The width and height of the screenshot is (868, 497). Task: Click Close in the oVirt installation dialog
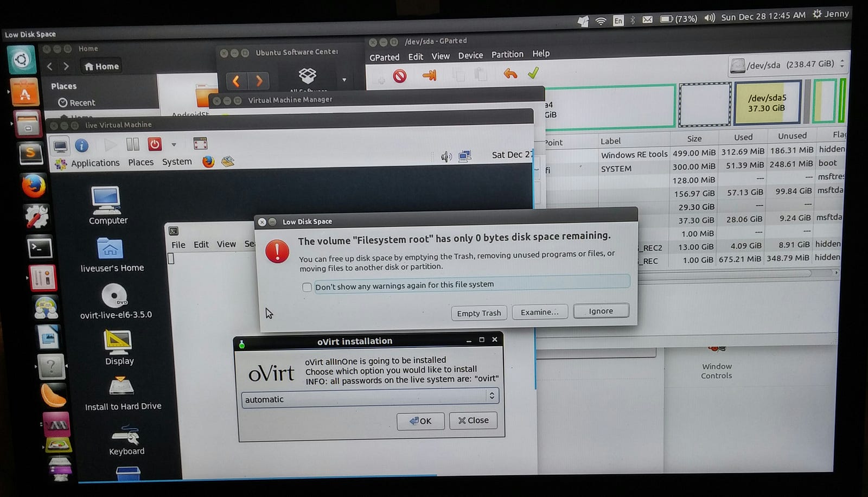(x=473, y=420)
